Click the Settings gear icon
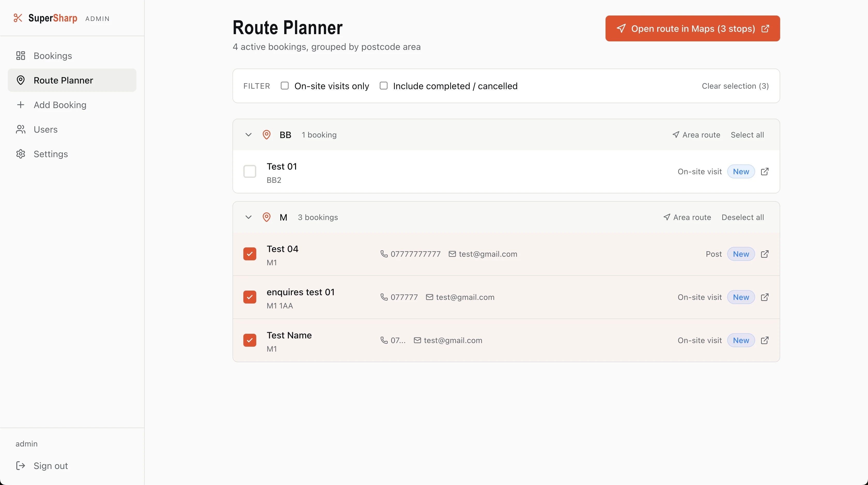 [x=21, y=154]
